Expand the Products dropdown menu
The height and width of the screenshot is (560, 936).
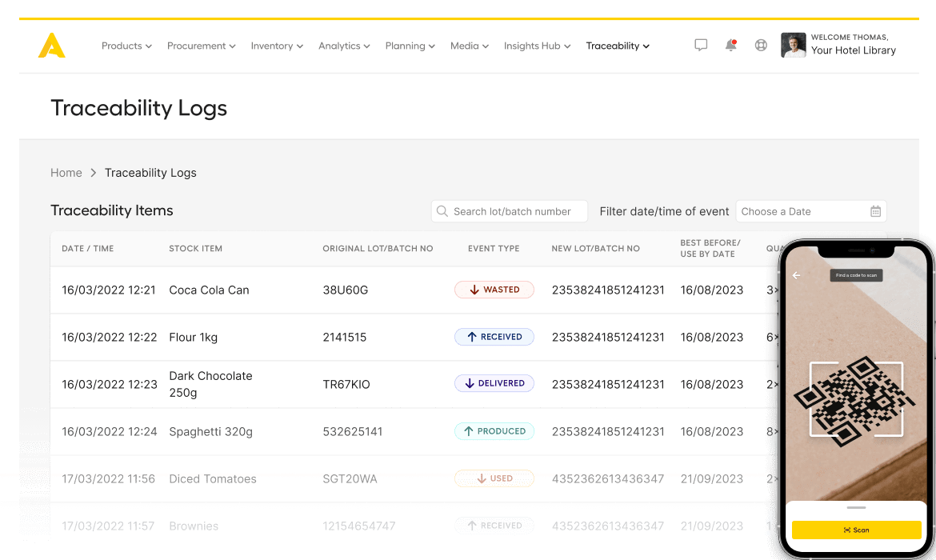pyautogui.click(x=126, y=46)
